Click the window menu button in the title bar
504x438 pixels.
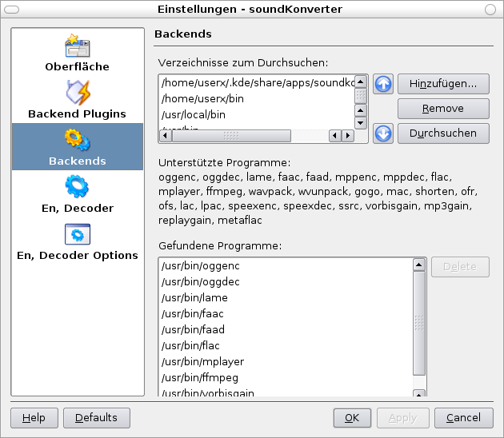pos(12,10)
